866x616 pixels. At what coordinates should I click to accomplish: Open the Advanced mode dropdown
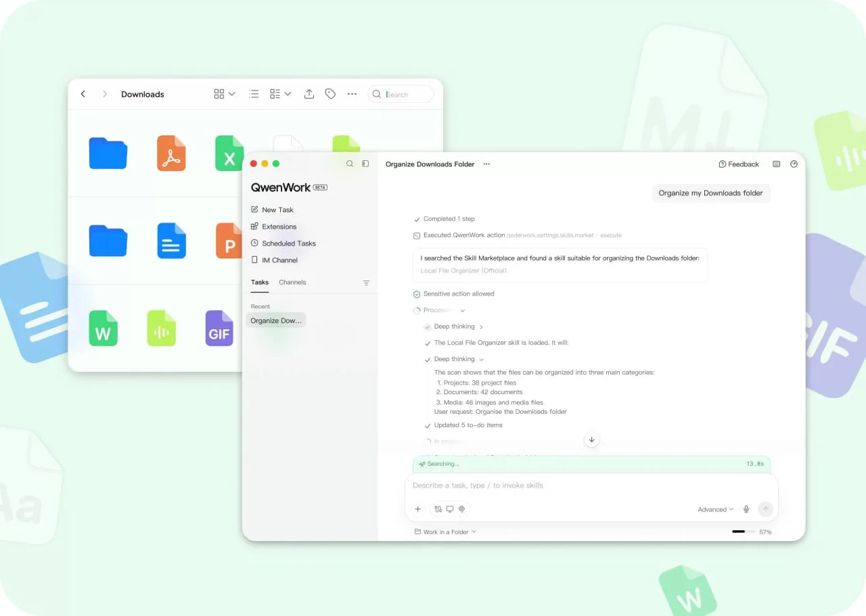pos(716,510)
